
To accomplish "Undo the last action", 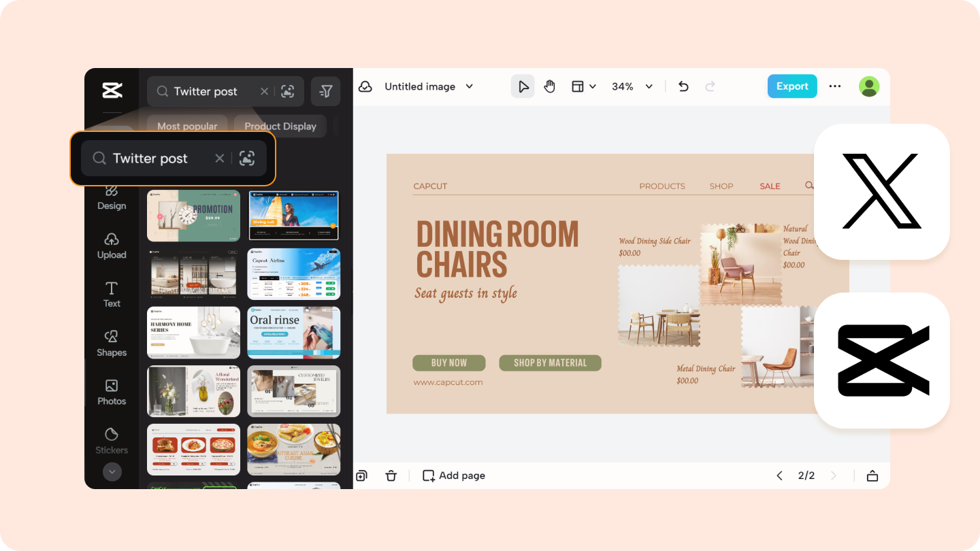I will click(x=683, y=86).
